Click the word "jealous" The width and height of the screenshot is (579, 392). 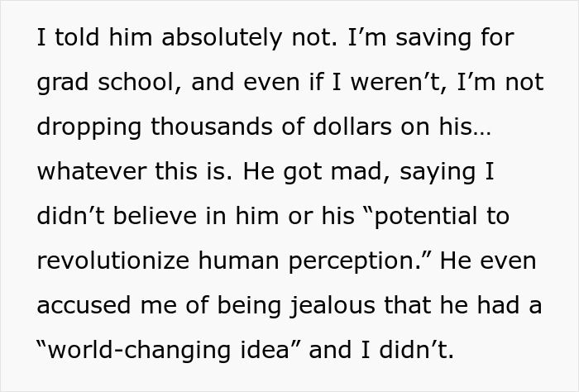click(333, 306)
